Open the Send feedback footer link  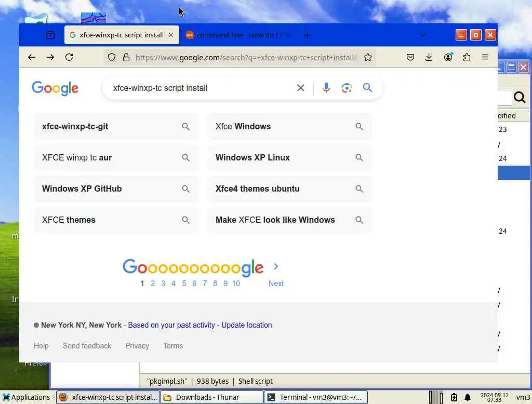click(87, 346)
